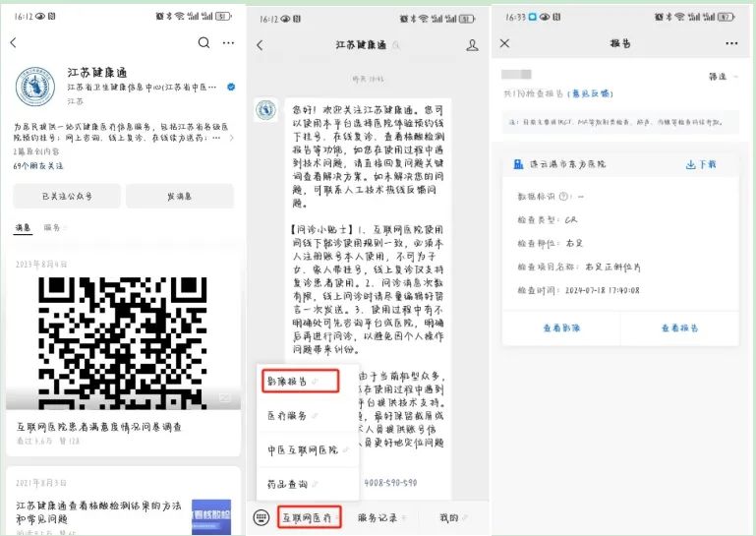Open the 服务记录 bottom menu

tap(378, 517)
